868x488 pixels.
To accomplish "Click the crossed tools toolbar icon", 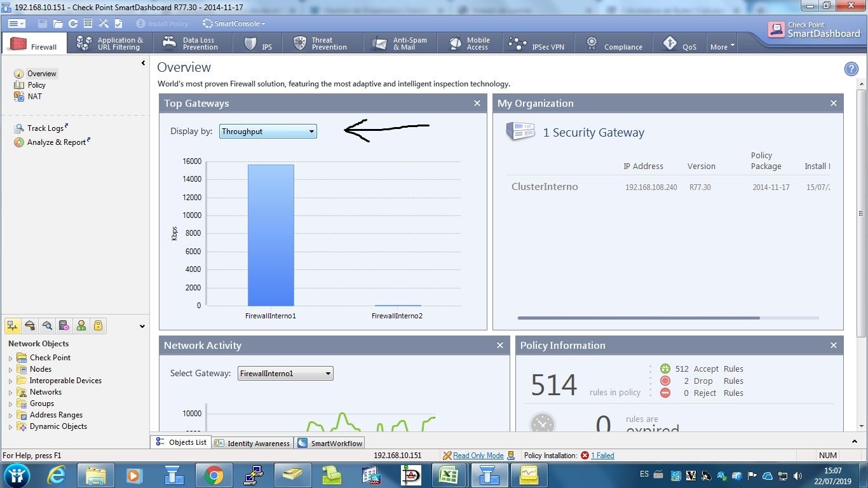I will click(103, 24).
